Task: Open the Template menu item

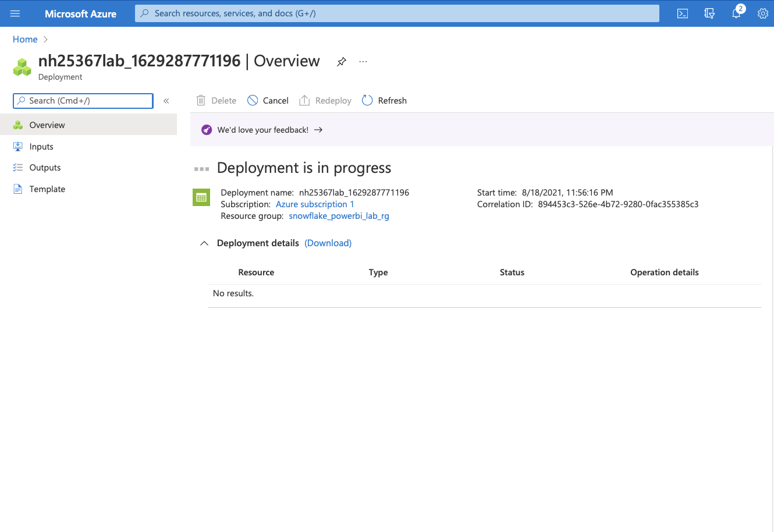Action: pyautogui.click(x=47, y=189)
